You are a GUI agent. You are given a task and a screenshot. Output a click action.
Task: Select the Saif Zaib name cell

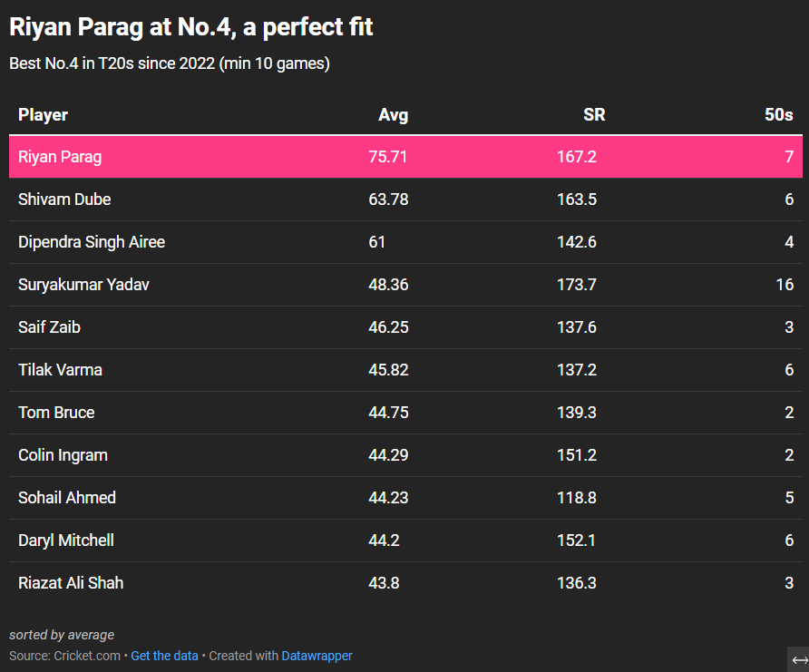click(x=49, y=327)
